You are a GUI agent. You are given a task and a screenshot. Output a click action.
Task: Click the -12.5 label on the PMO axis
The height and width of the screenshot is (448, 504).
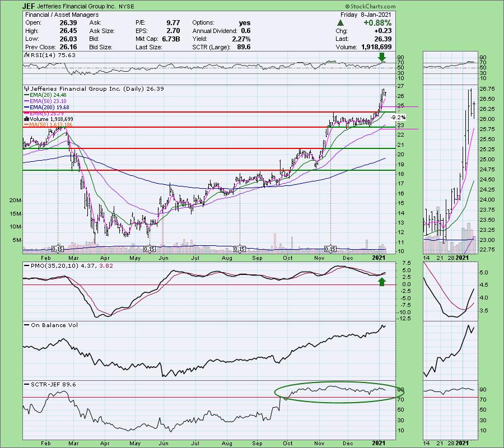pos(405,319)
